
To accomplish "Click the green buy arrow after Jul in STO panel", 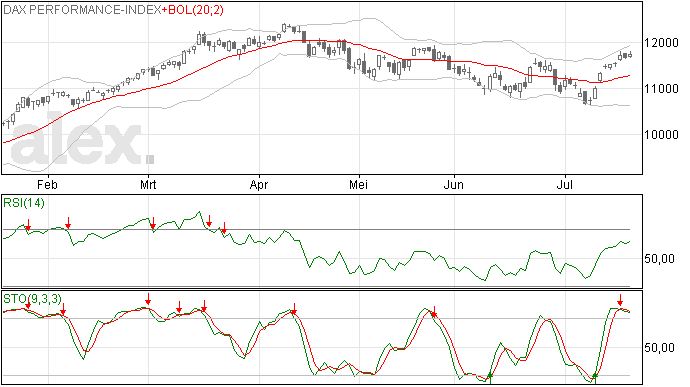I will click(x=595, y=377).
